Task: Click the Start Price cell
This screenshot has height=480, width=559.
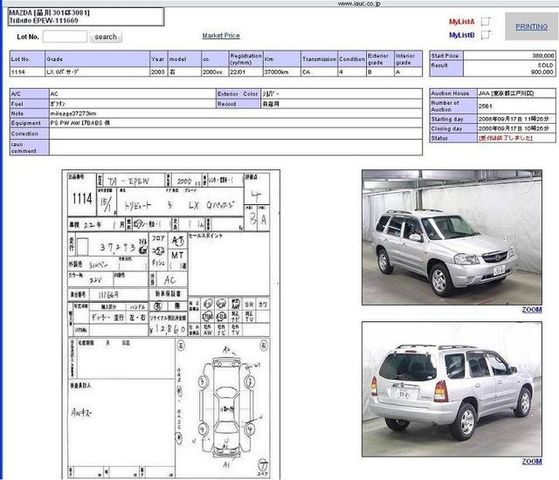Action: (446, 56)
